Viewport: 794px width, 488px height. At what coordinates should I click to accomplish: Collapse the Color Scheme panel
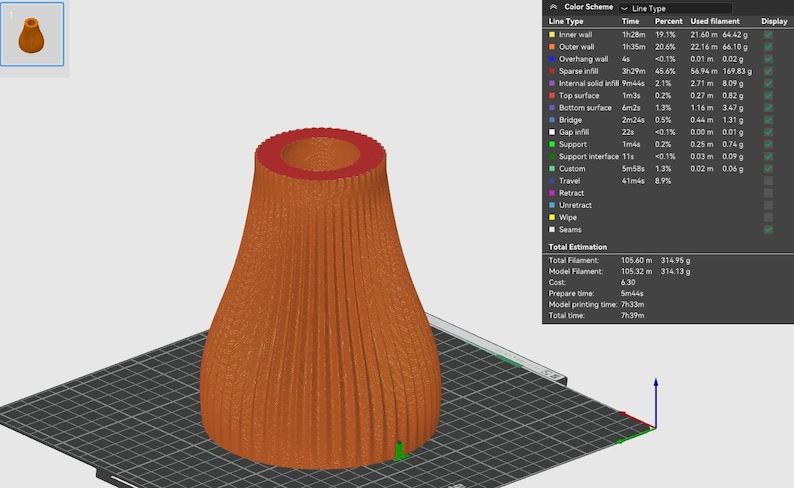click(x=553, y=7)
